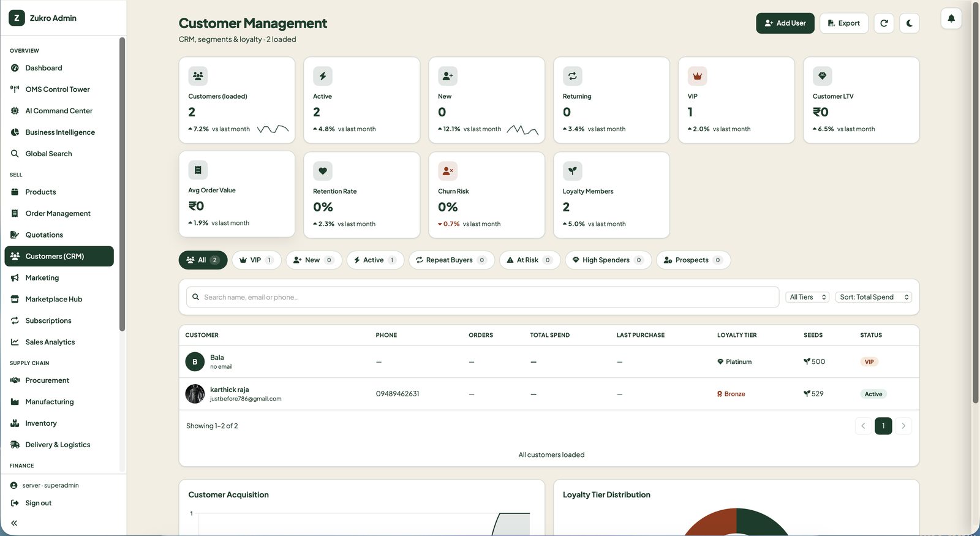Open Global Search from sidebar
The height and width of the screenshot is (536, 980).
(59, 154)
